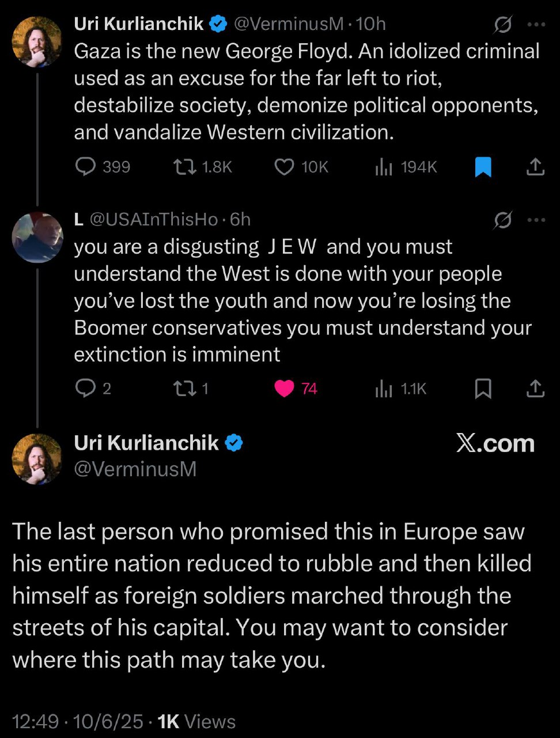Open Uri Kurlianchik's top avatar thumbnail
This screenshot has height=738, width=560.
37,41
